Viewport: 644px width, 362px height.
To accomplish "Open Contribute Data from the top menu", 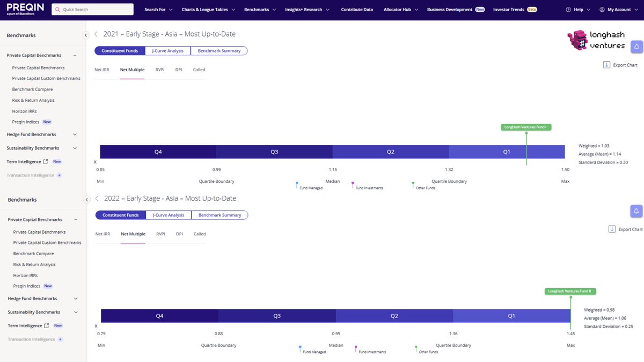I will point(357,10).
